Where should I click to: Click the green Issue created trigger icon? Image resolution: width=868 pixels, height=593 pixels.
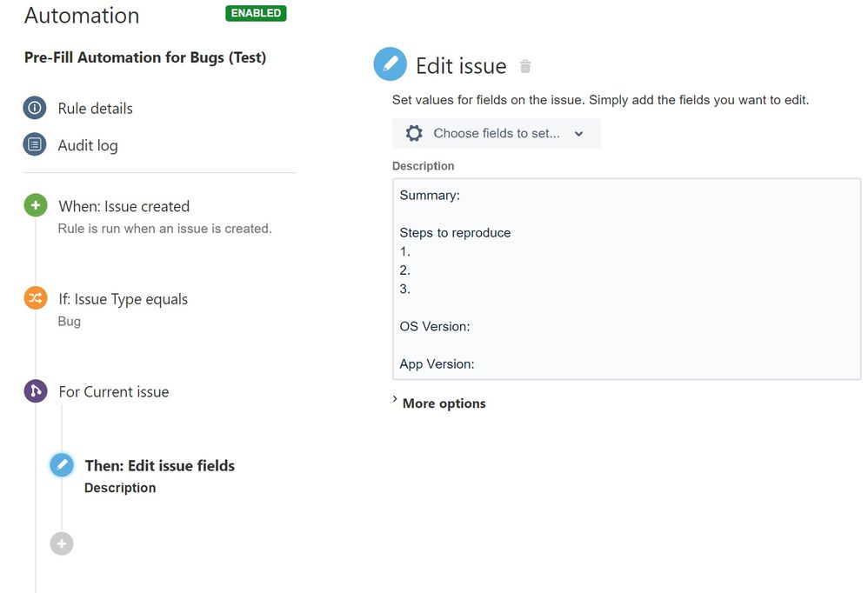click(x=36, y=206)
